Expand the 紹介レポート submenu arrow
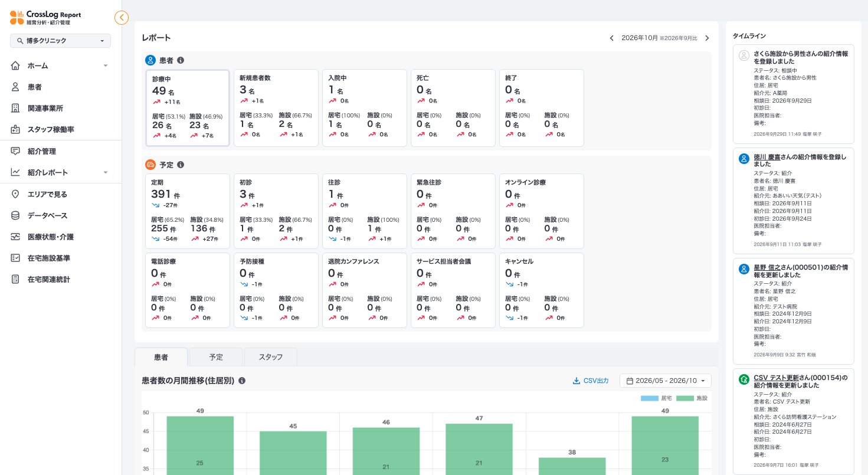868x475 pixels. pos(105,172)
